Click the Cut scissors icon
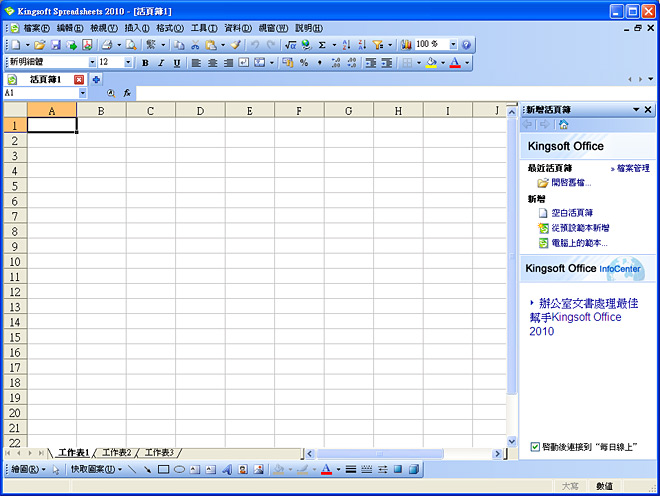Viewport: 660px width, 496px height. 195,45
